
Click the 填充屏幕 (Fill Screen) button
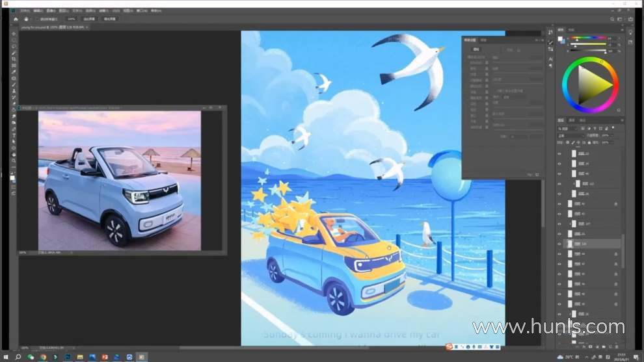110,19
